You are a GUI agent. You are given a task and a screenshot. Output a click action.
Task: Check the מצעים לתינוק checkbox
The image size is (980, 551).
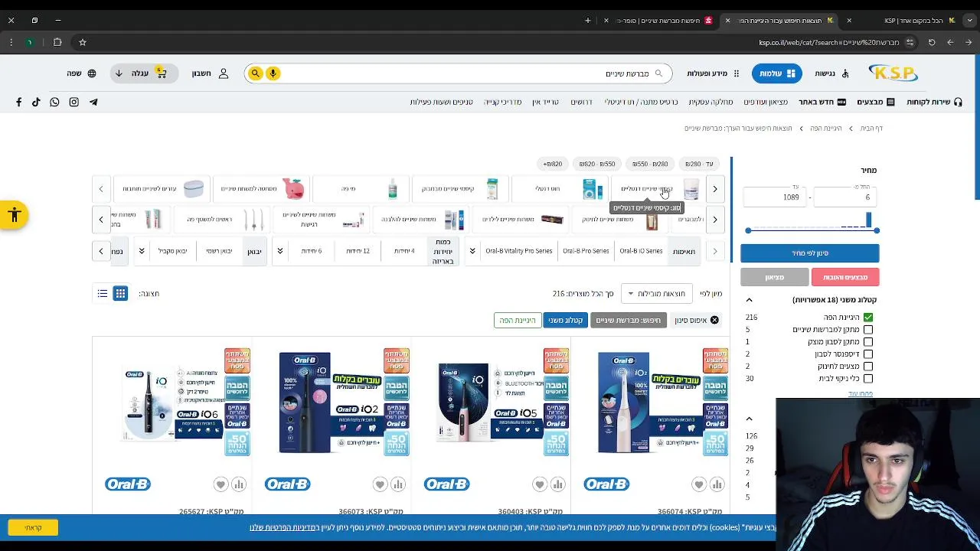pos(868,366)
